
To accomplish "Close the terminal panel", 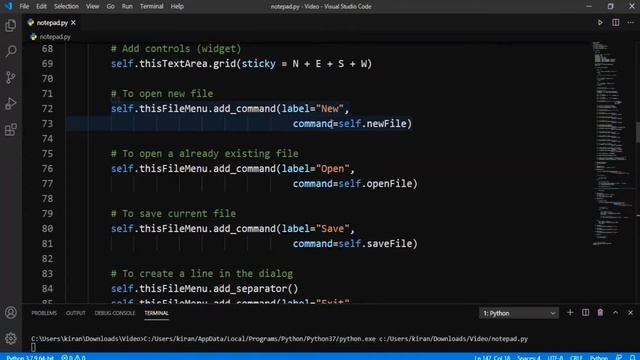I will pos(631,313).
